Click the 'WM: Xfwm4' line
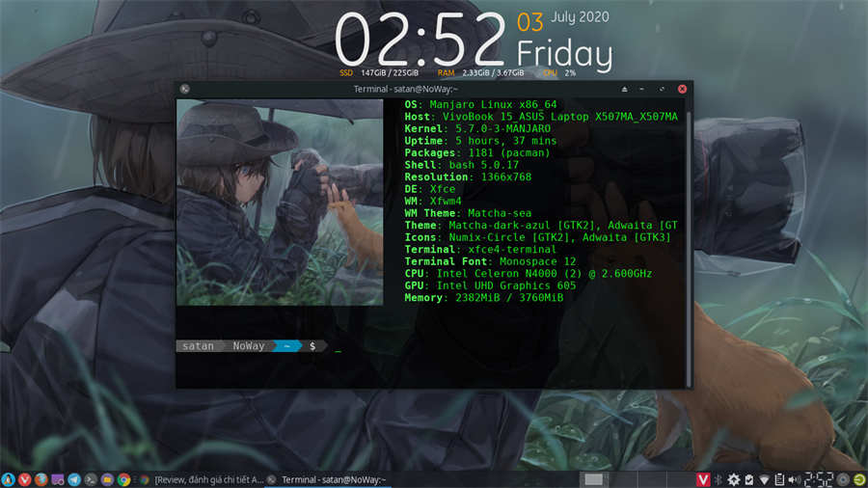 [x=433, y=202]
